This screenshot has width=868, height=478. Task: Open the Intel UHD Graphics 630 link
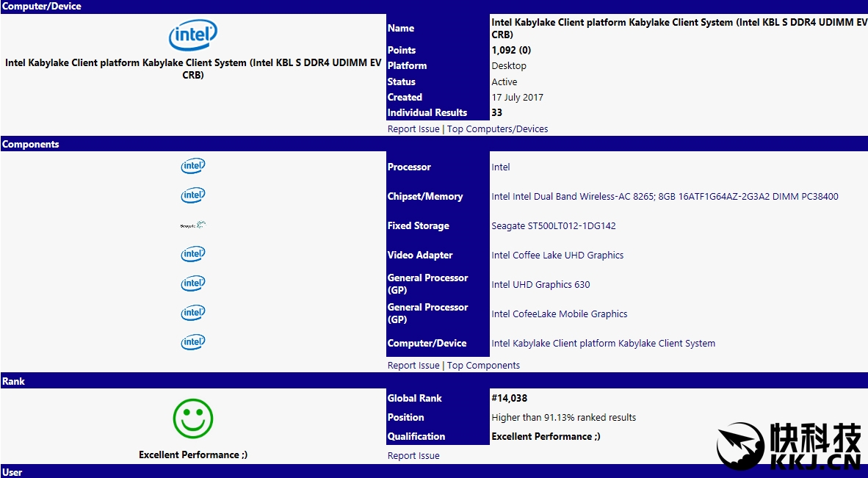tap(540, 284)
